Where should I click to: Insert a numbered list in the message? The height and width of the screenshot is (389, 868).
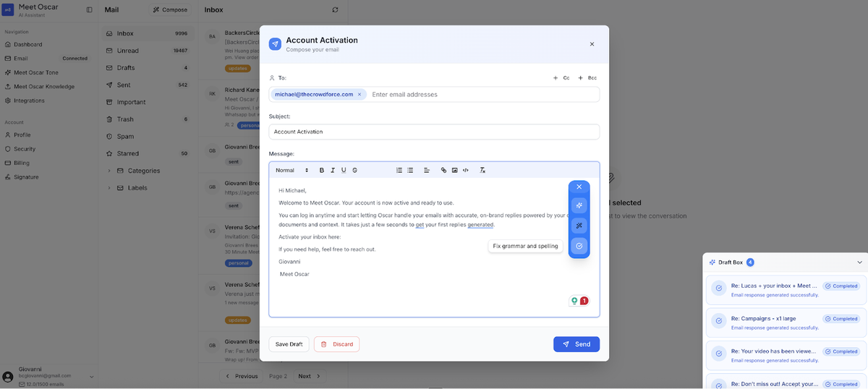tap(399, 170)
